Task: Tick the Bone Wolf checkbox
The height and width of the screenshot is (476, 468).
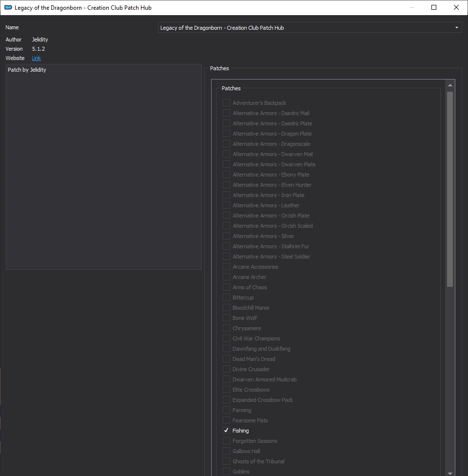Action: [226, 318]
